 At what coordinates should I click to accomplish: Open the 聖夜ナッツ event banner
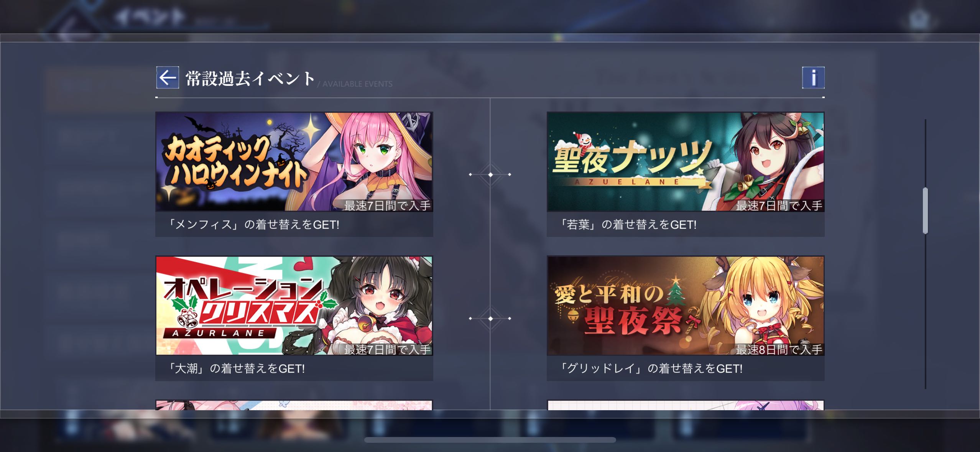coord(686,161)
